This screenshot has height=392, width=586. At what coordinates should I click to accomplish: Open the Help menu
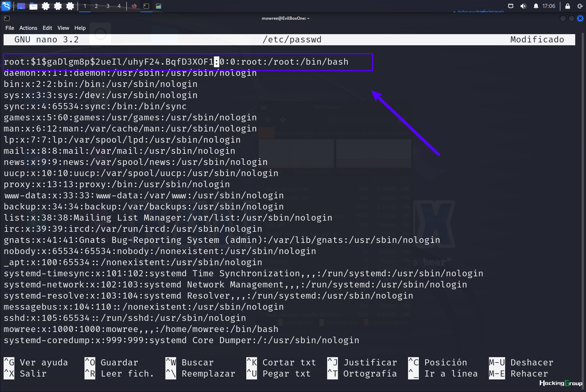pos(80,28)
